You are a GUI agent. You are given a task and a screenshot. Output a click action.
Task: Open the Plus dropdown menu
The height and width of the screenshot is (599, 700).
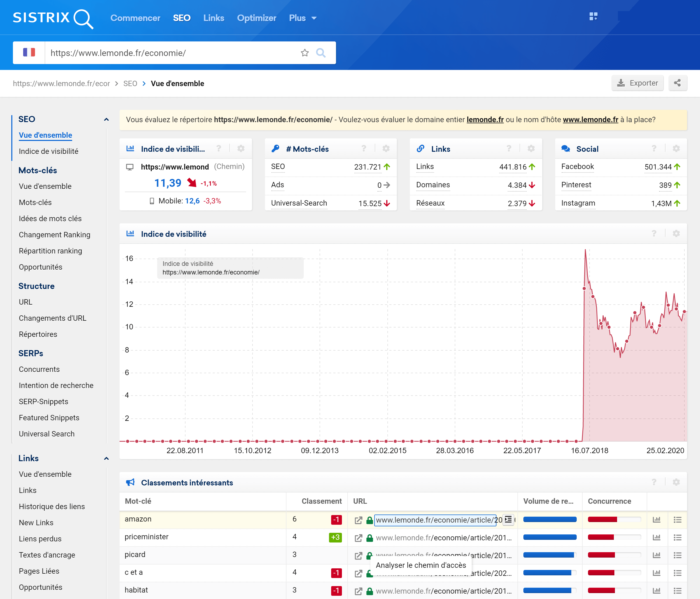tap(303, 18)
